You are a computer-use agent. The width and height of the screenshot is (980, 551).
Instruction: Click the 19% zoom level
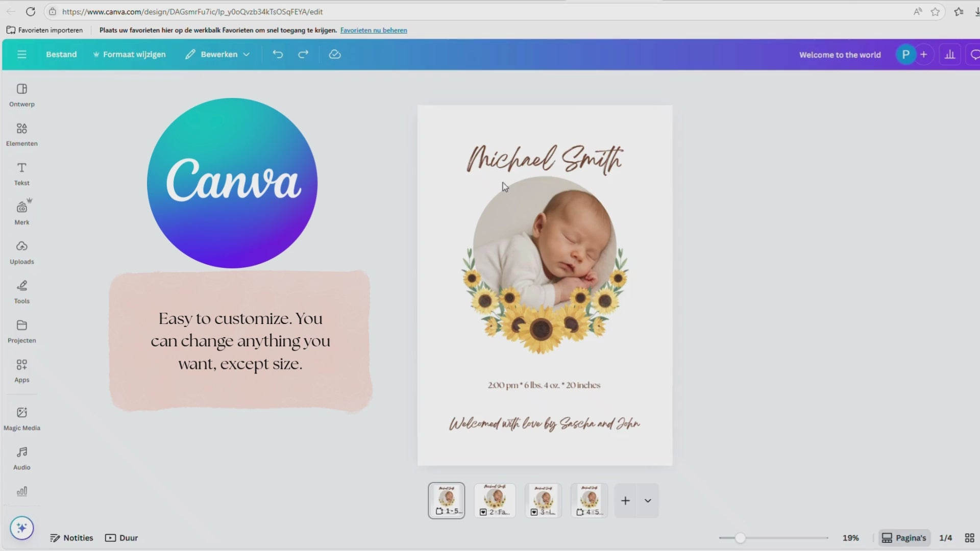click(x=850, y=538)
